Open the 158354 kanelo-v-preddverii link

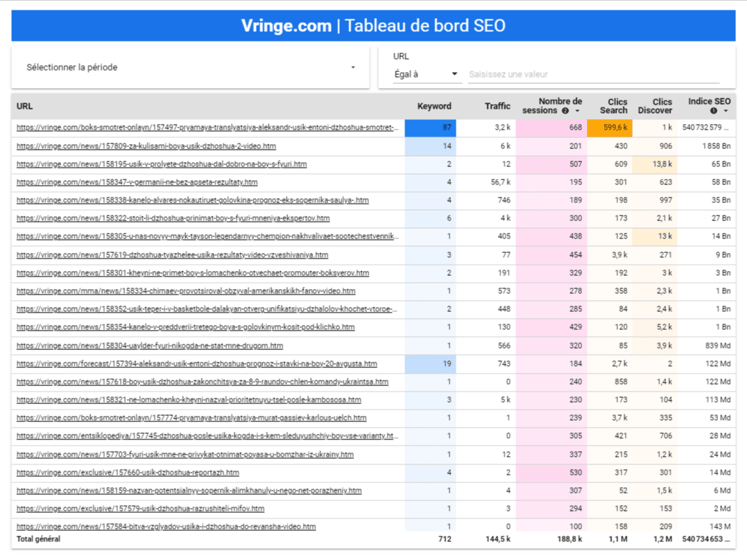tap(185, 327)
